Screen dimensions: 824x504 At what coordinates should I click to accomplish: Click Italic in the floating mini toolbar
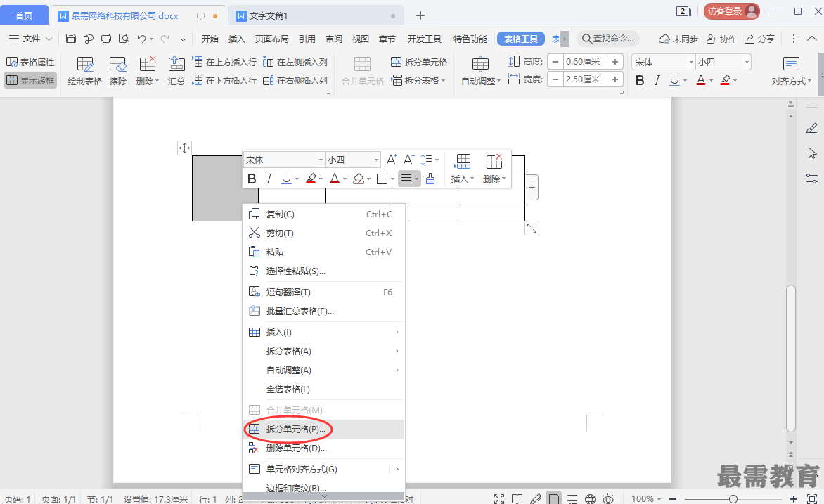pyautogui.click(x=269, y=179)
